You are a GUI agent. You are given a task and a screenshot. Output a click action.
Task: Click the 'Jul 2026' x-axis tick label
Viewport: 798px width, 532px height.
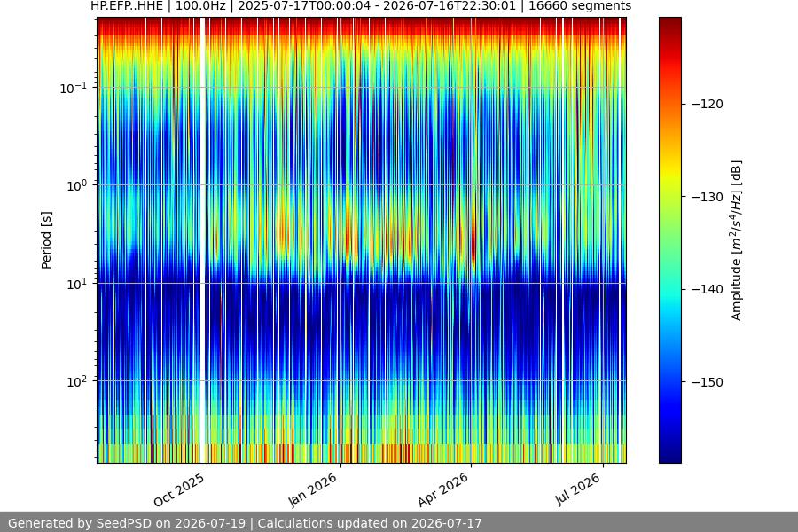pyautogui.click(x=577, y=489)
